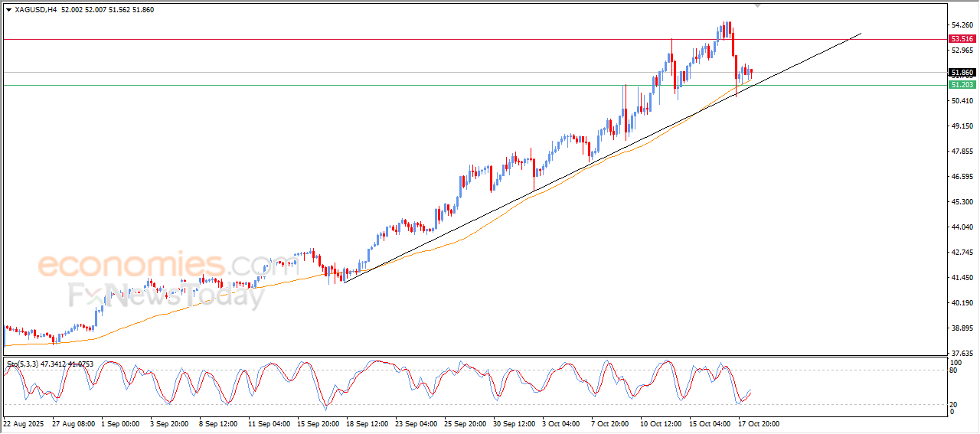Viewport: 980px width, 434px height.
Task: Click the 46.595 price axis label
Action: [961, 177]
